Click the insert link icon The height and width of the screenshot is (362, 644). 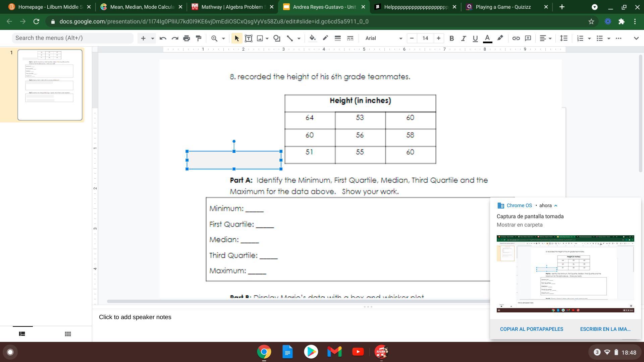[516, 38]
